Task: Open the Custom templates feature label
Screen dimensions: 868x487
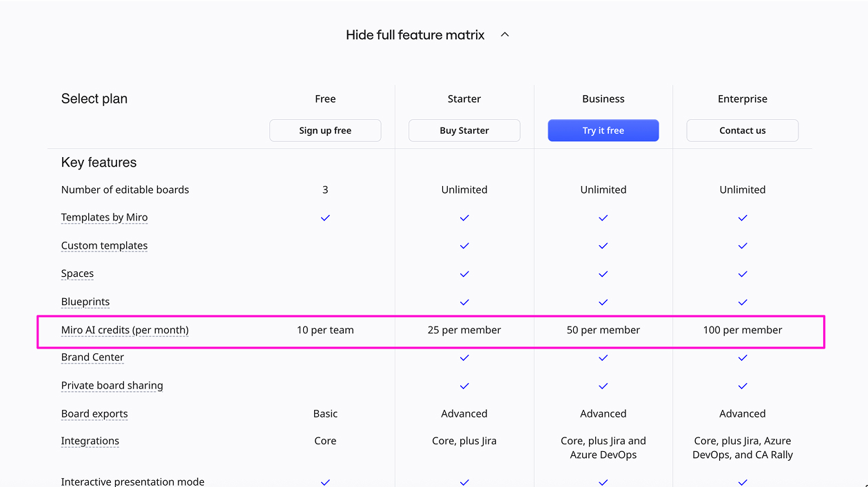Action: [x=104, y=246]
